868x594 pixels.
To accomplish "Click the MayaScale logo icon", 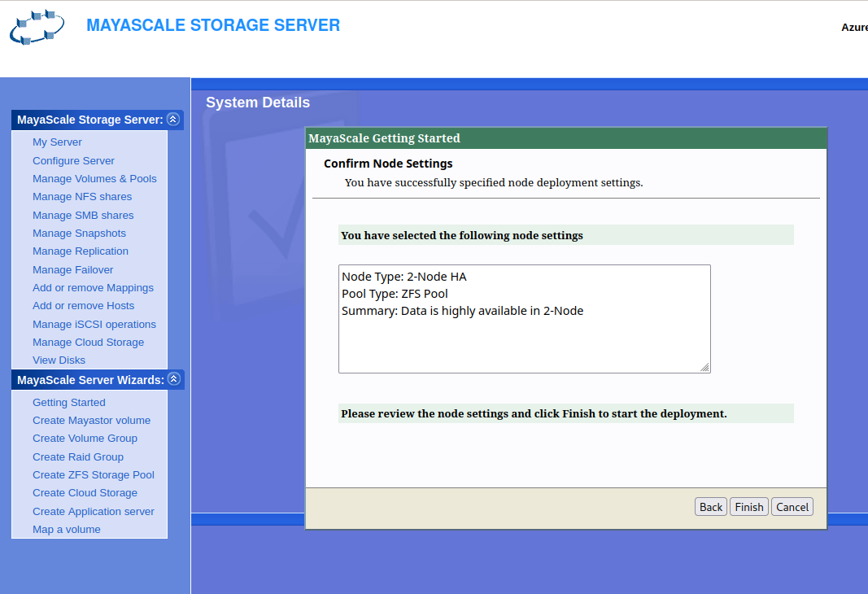I will point(37,27).
